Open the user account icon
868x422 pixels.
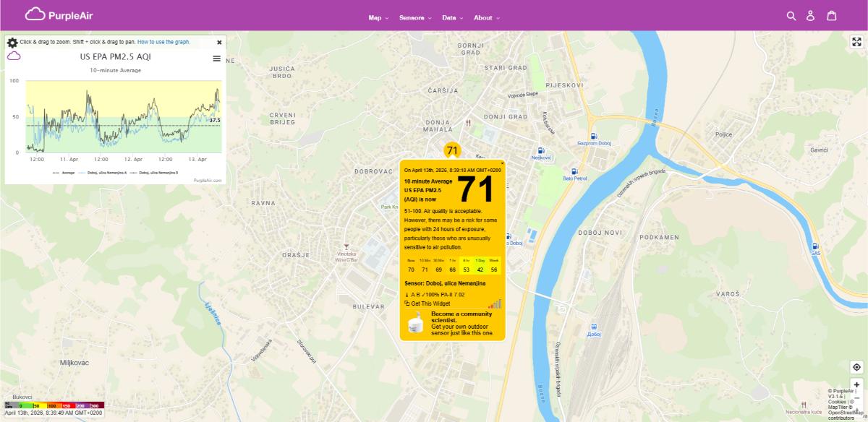pyautogui.click(x=810, y=14)
